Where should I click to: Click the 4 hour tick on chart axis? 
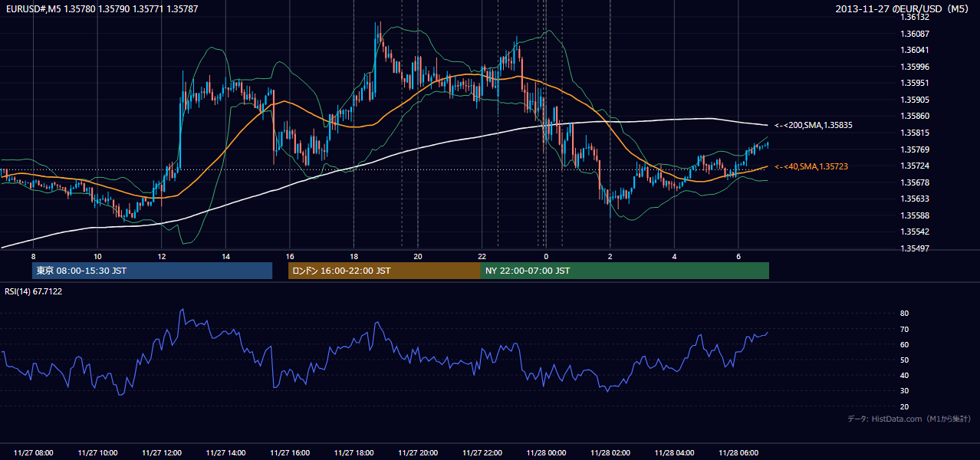pyautogui.click(x=674, y=256)
